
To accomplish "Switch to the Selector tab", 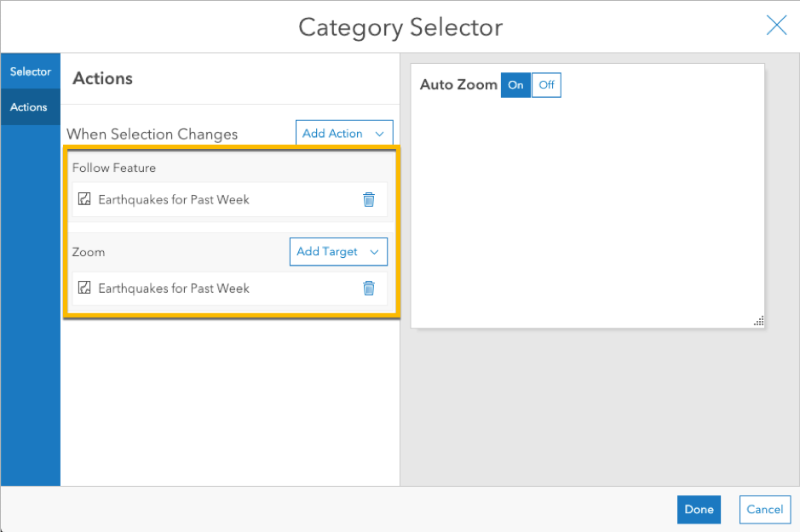I will (31, 72).
